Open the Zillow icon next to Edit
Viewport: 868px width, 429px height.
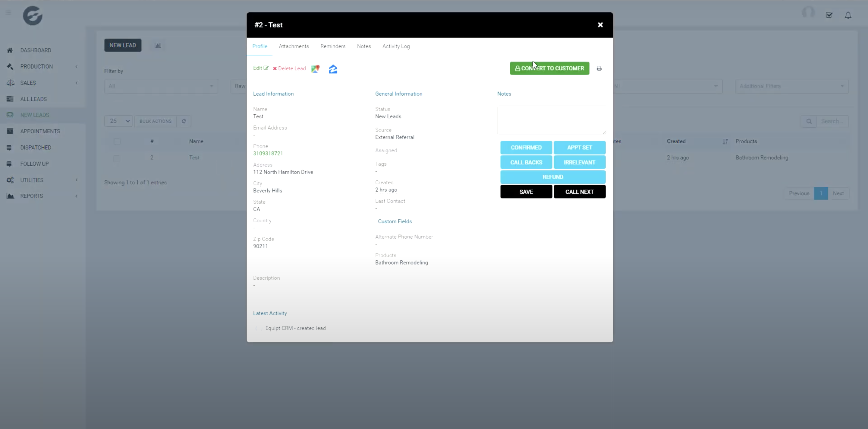[x=333, y=69]
